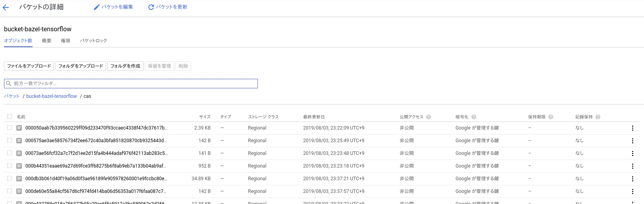
Task: Click the 2019/08/03, 23:22:09 UTC+9 date cell
Action: [334, 128]
